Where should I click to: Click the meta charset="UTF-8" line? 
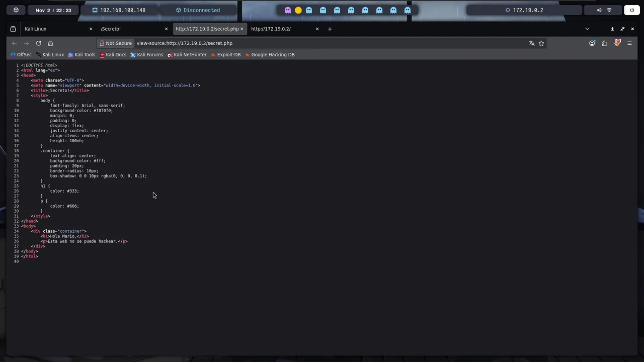pos(57,80)
